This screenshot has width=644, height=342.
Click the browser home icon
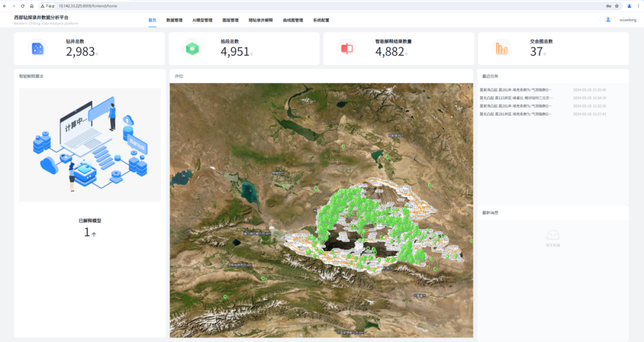[x=32, y=6]
